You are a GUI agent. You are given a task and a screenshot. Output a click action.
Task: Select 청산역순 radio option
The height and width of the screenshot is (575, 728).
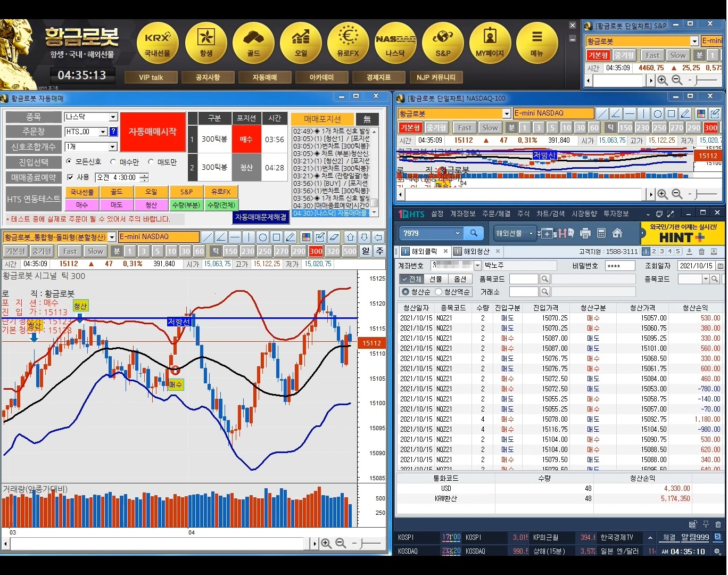439,292
